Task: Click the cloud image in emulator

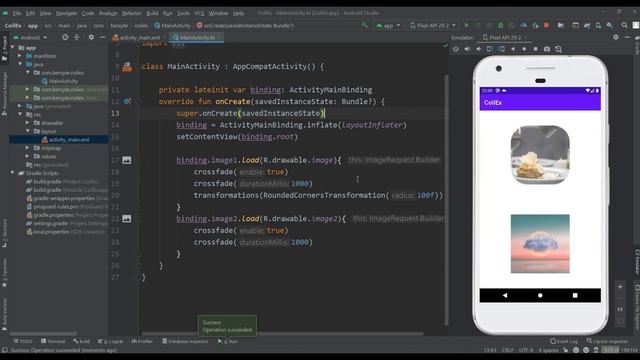Action: tap(540, 244)
